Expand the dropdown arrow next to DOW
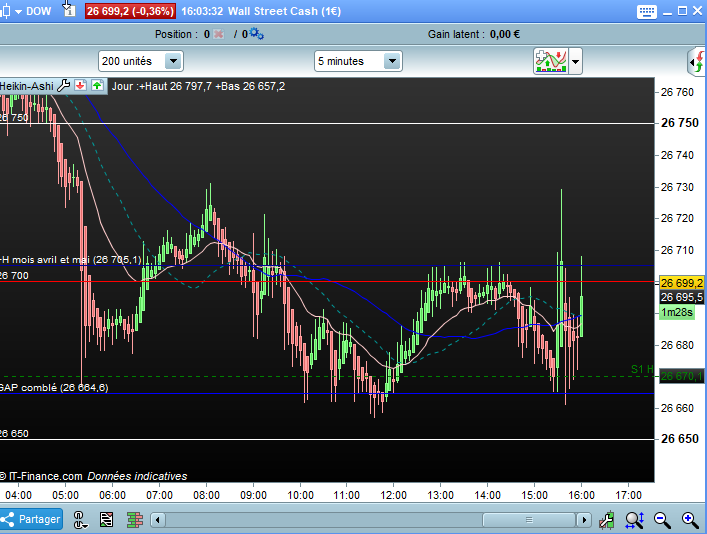The width and height of the screenshot is (707, 534). coord(18,12)
